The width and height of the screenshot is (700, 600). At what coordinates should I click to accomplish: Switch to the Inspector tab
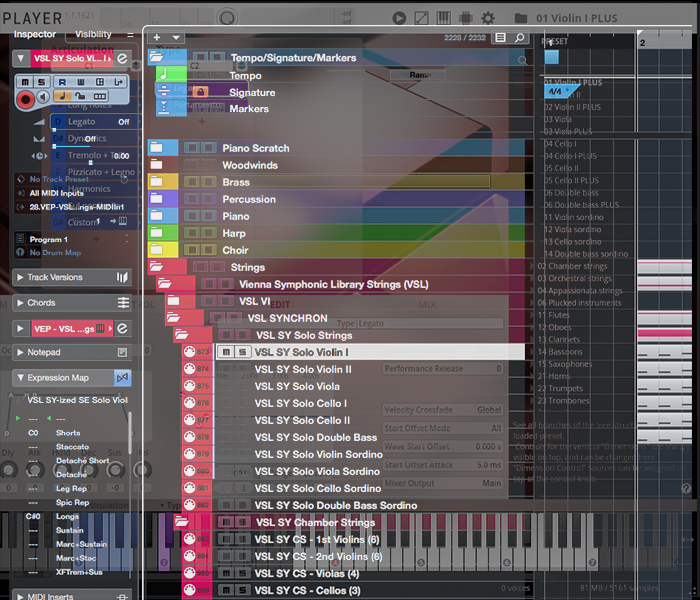pyautogui.click(x=34, y=34)
